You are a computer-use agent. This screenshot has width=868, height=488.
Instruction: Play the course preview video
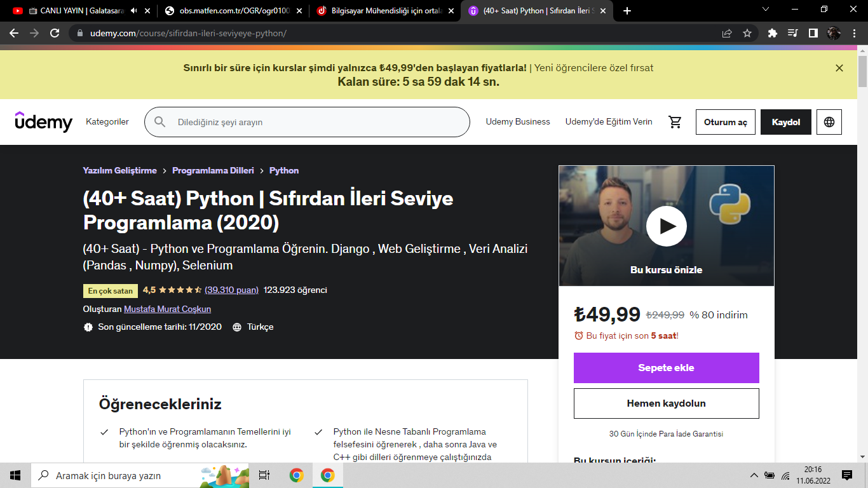(667, 226)
